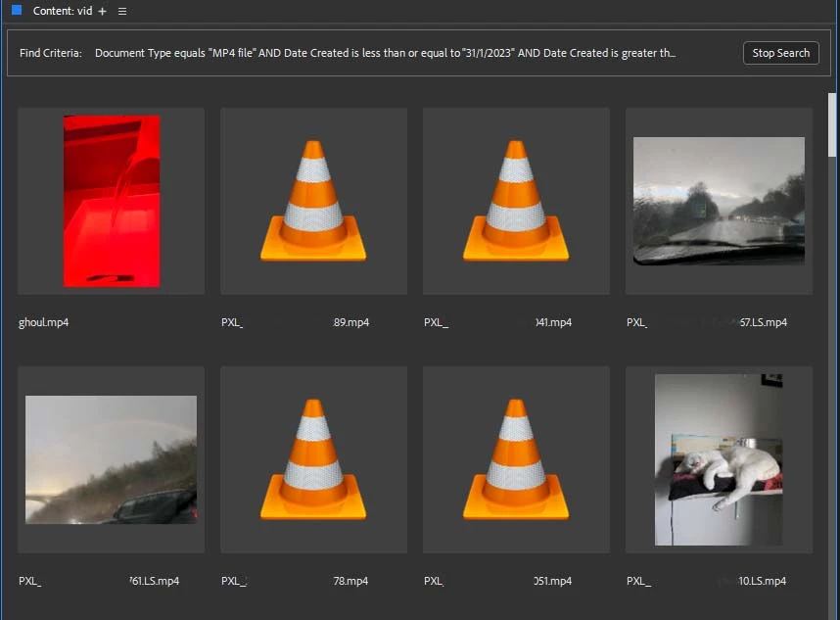Select the VLC cone thumbnail for 89.mp4
Image resolution: width=840 pixels, height=620 pixels.
coord(313,201)
